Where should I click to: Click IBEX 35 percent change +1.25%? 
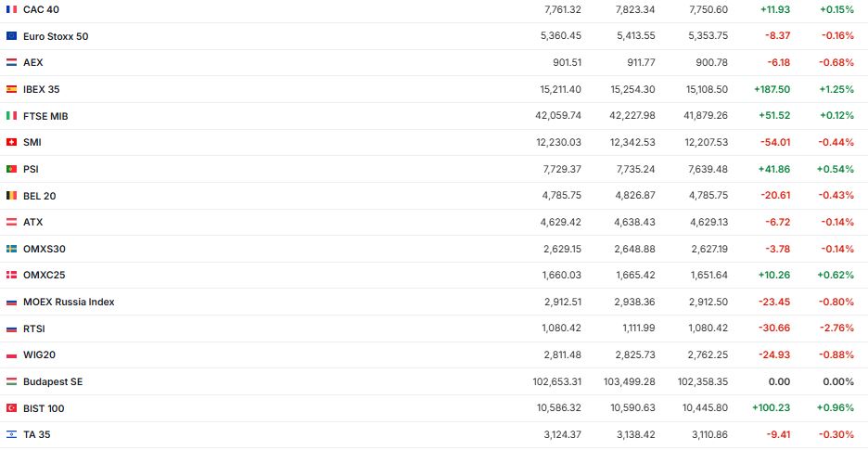pos(837,89)
